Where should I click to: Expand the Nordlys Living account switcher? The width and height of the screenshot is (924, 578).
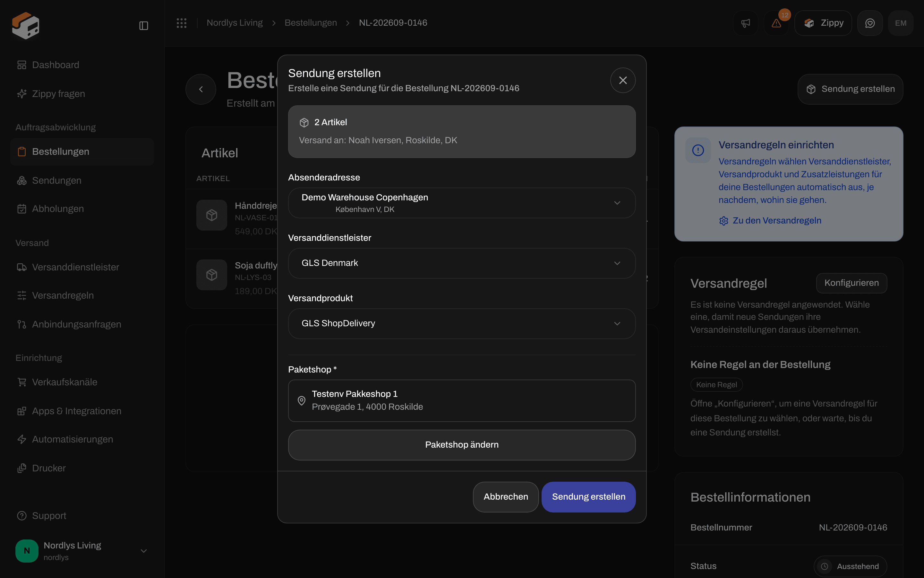point(82,551)
